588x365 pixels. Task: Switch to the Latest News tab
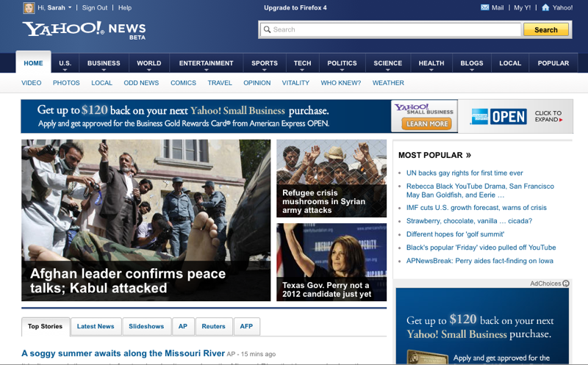coord(96,326)
